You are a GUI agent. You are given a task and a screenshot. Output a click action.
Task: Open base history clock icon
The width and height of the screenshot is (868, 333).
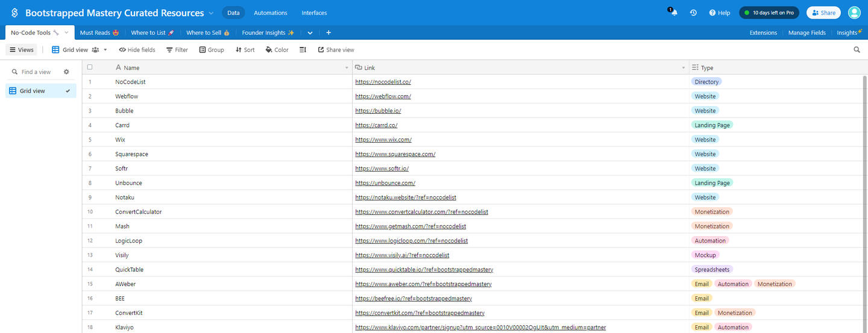tap(693, 13)
